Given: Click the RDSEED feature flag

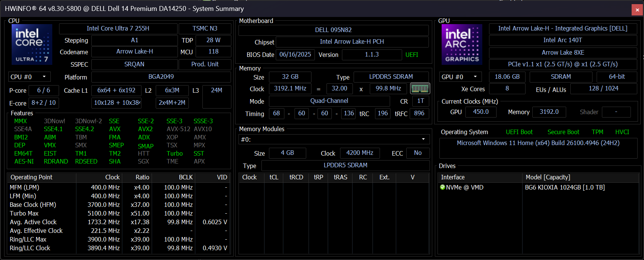Looking at the screenshot, I should pos(86,161).
